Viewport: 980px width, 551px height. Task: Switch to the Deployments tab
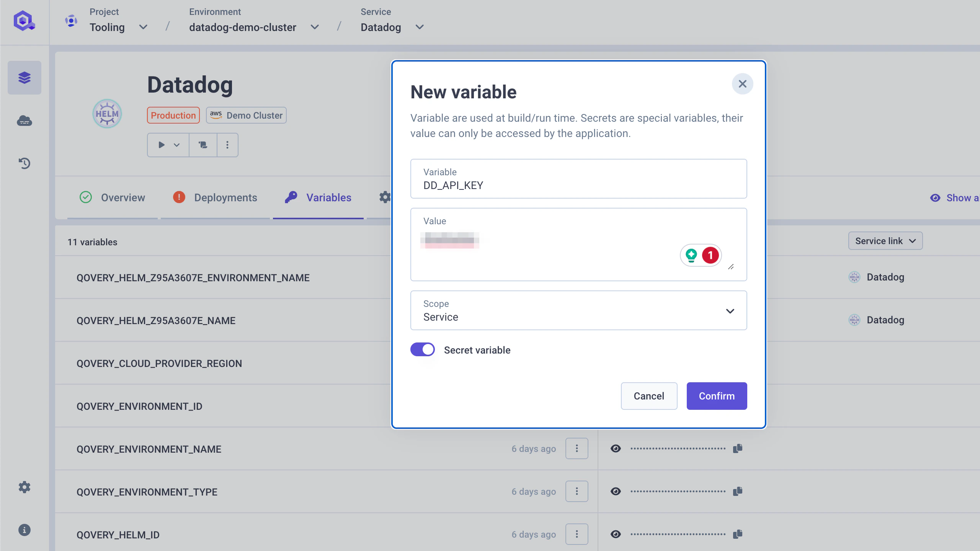coord(225,197)
